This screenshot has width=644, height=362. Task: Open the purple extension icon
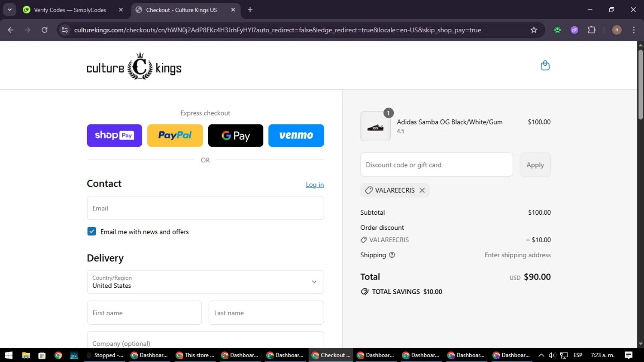point(574,30)
